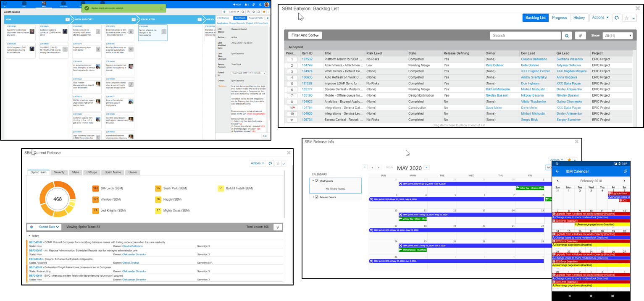Click the notifications bell in top bar

click(247, 4)
